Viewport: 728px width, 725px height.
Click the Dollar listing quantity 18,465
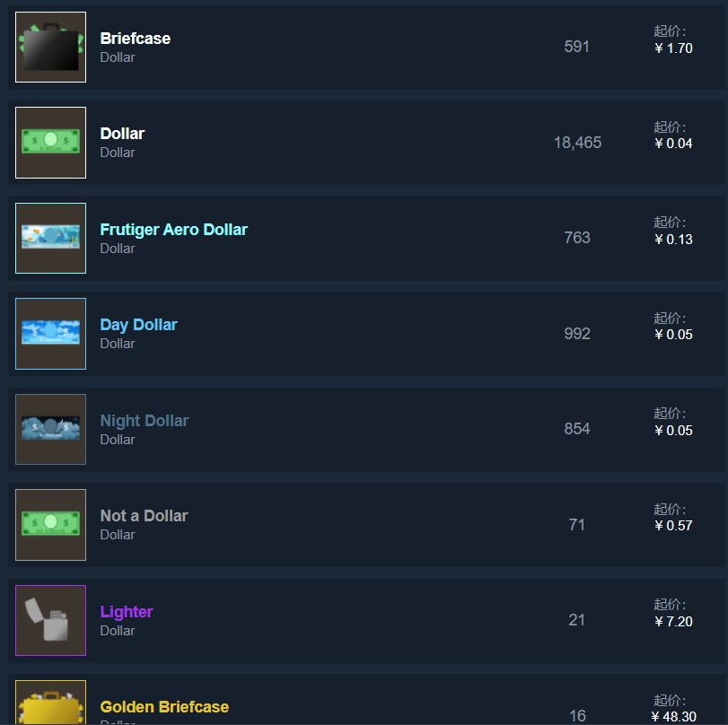click(x=577, y=143)
